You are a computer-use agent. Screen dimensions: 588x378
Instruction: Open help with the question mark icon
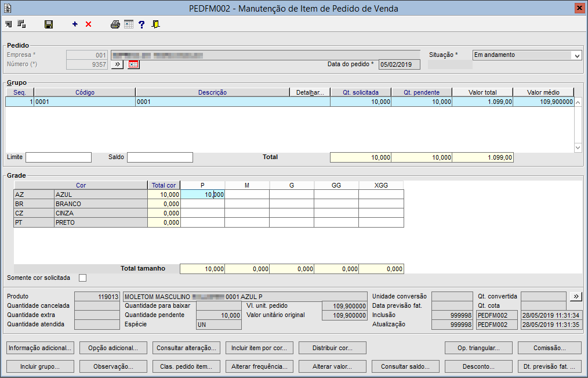click(141, 24)
